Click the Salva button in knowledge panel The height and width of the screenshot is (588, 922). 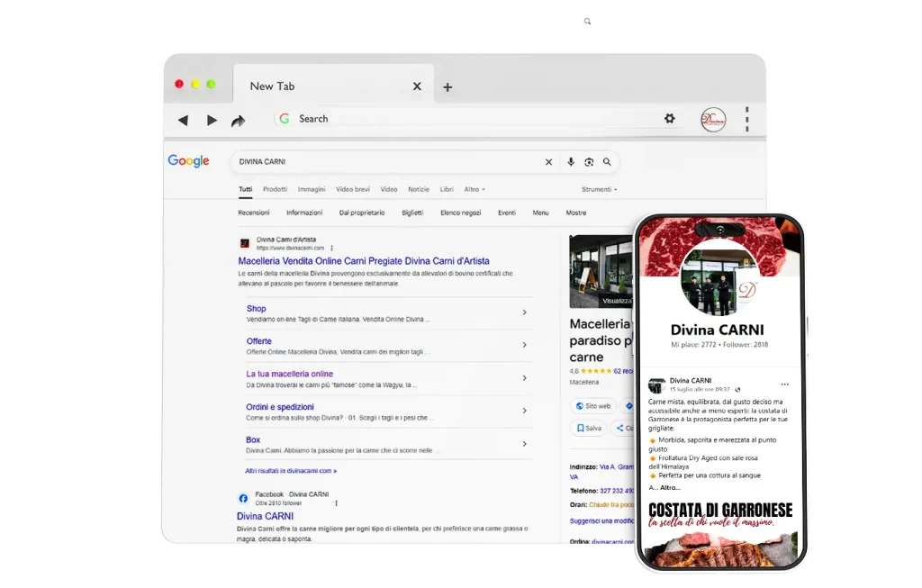coord(589,428)
